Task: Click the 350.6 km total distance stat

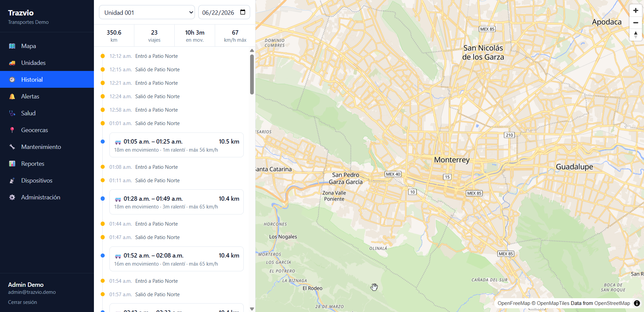Action: (x=114, y=36)
